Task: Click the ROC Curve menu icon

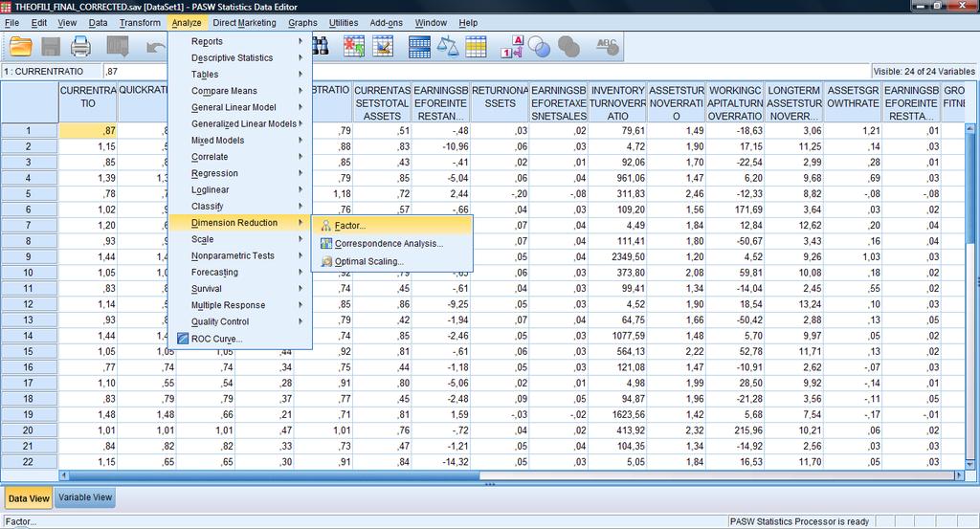Action: click(x=183, y=339)
